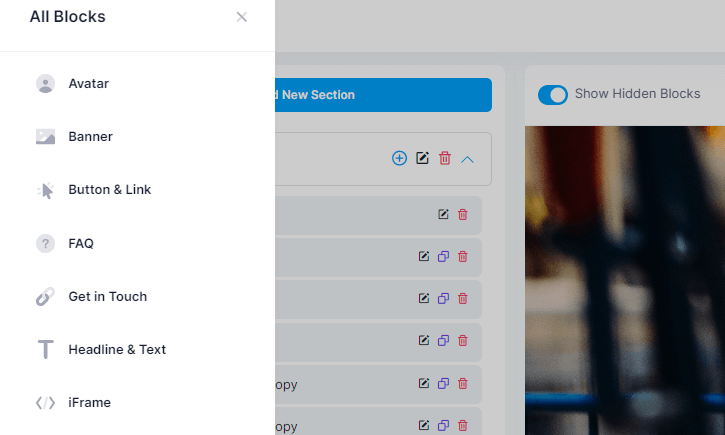
Task: Click the New Section button
Action: click(383, 95)
